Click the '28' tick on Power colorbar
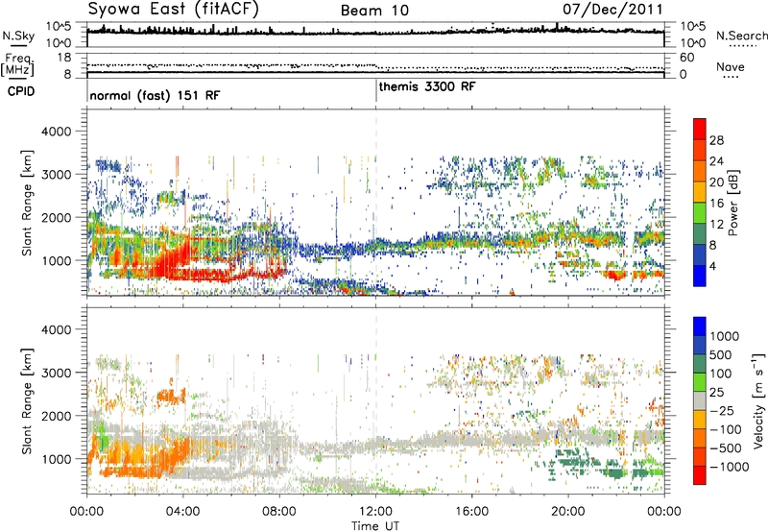This screenshot has width=768, height=532. coord(716,140)
